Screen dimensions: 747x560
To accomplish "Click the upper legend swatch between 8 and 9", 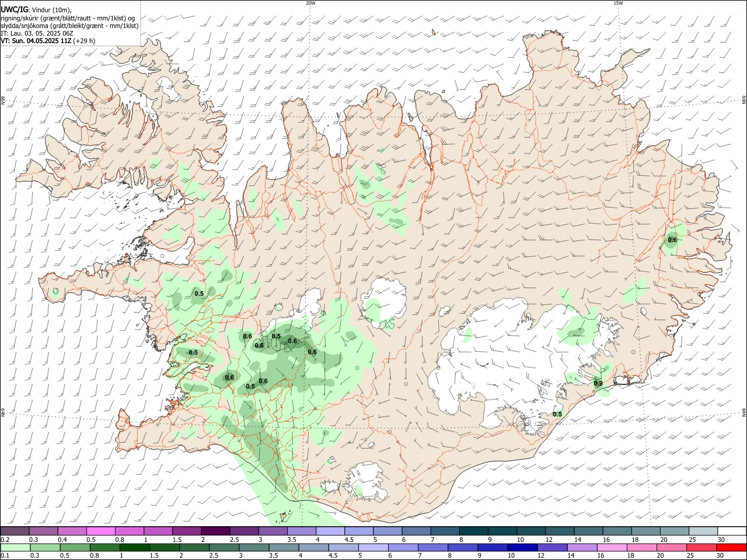I will (473, 531).
